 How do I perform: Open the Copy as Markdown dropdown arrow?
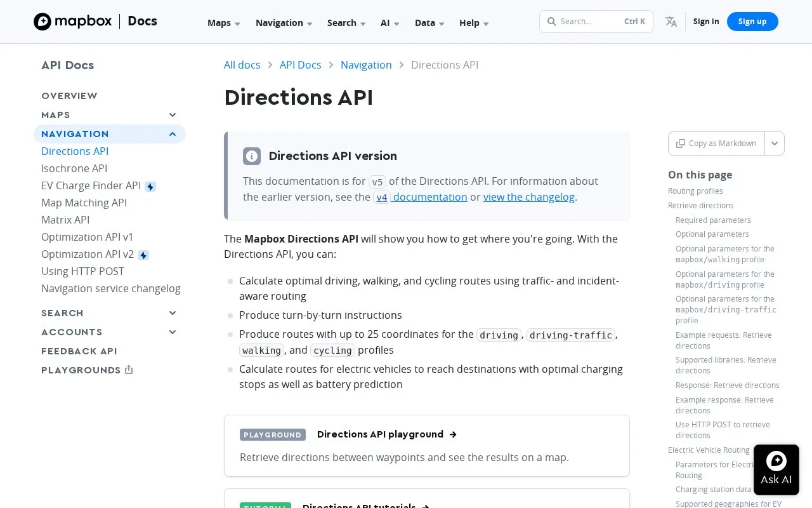click(775, 144)
